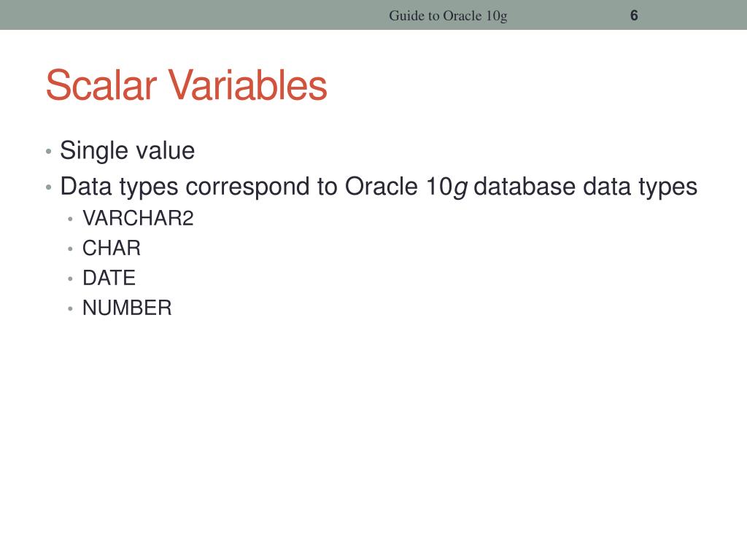Click the bullet dot before Data types
This screenshot has width=747, height=560.
48,187
